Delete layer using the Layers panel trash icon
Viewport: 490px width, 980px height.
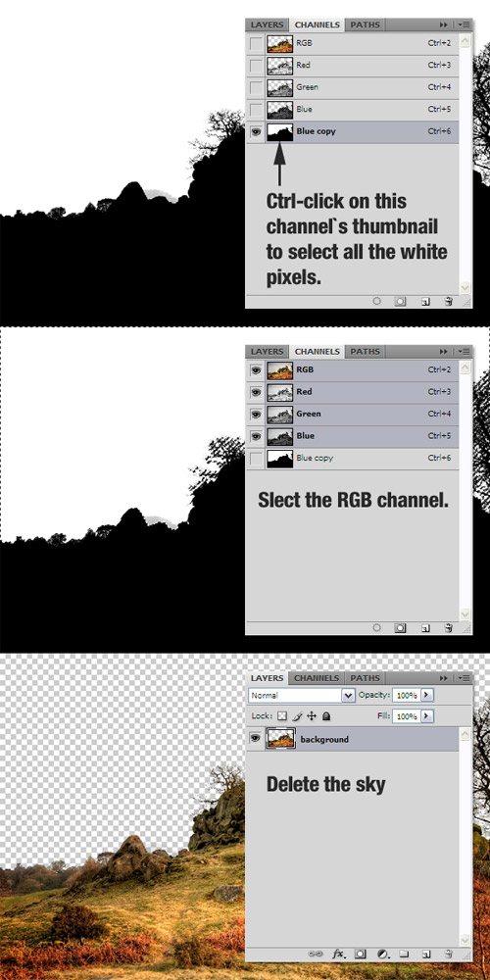[x=448, y=954]
